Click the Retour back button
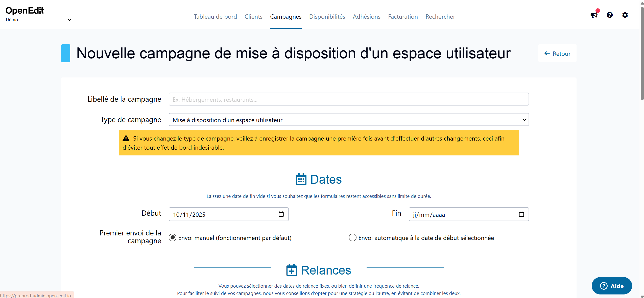 click(557, 53)
